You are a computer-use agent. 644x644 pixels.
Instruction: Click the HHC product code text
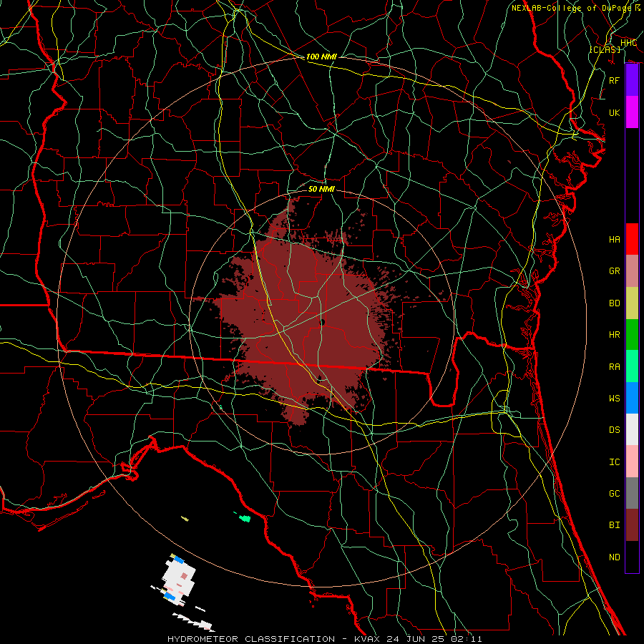click(x=628, y=43)
